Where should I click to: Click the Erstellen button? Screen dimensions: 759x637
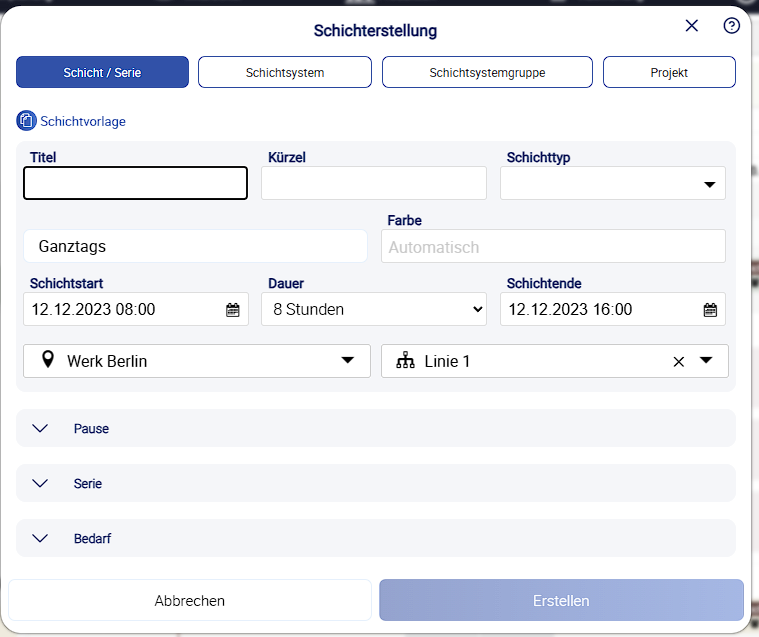561,601
